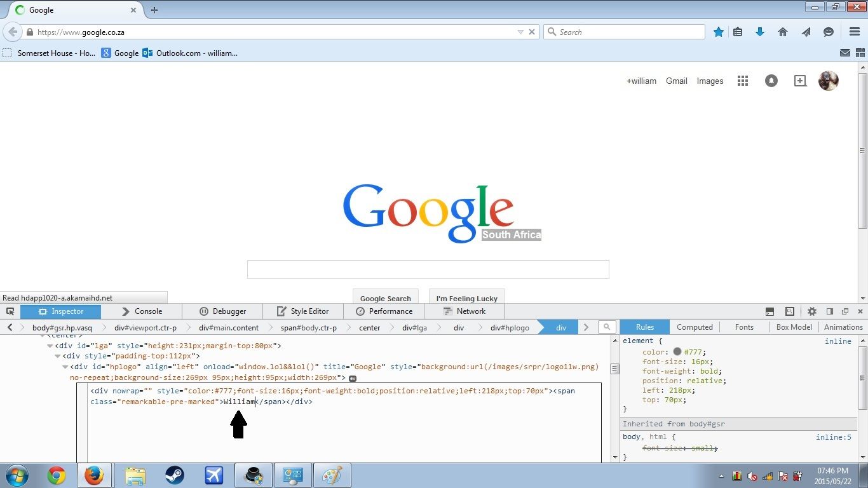Switch to the Computed styles tab
The height and width of the screenshot is (488, 868).
(695, 327)
